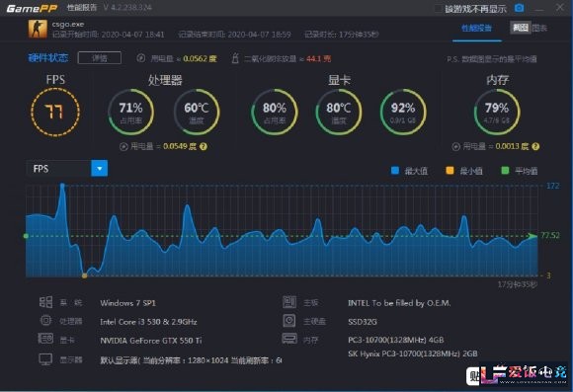
Task: Click the power icon beside 0.0549 度
Action: point(123,147)
